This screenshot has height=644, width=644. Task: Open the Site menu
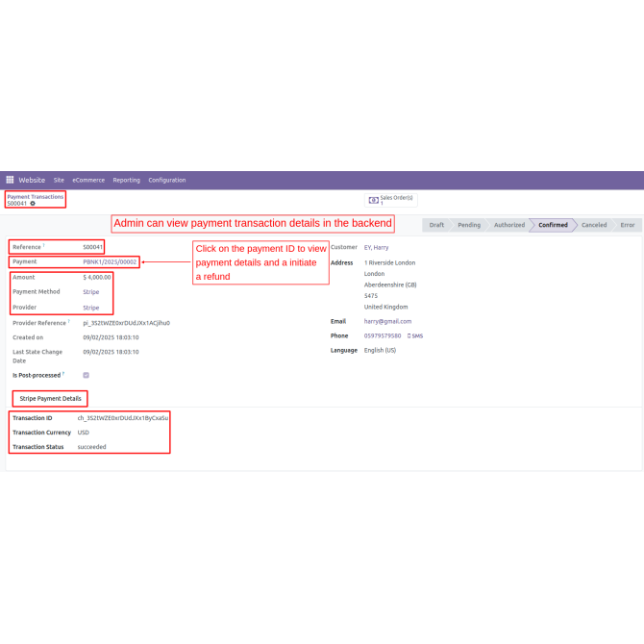pos(59,180)
